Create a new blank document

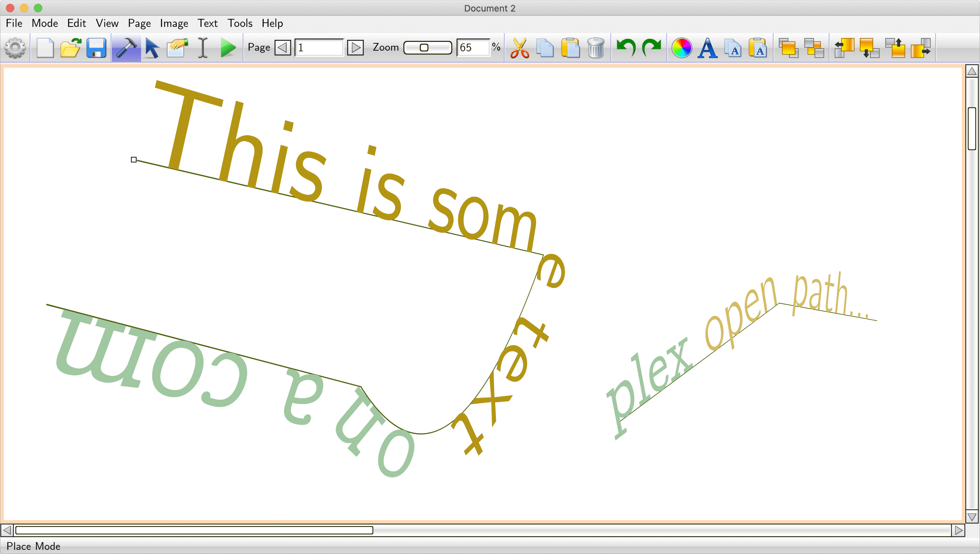(x=45, y=48)
